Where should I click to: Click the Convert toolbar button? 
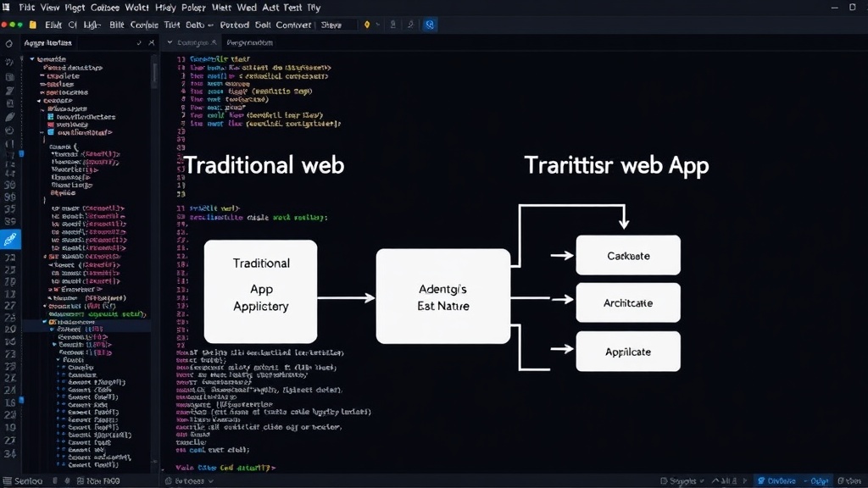(293, 25)
